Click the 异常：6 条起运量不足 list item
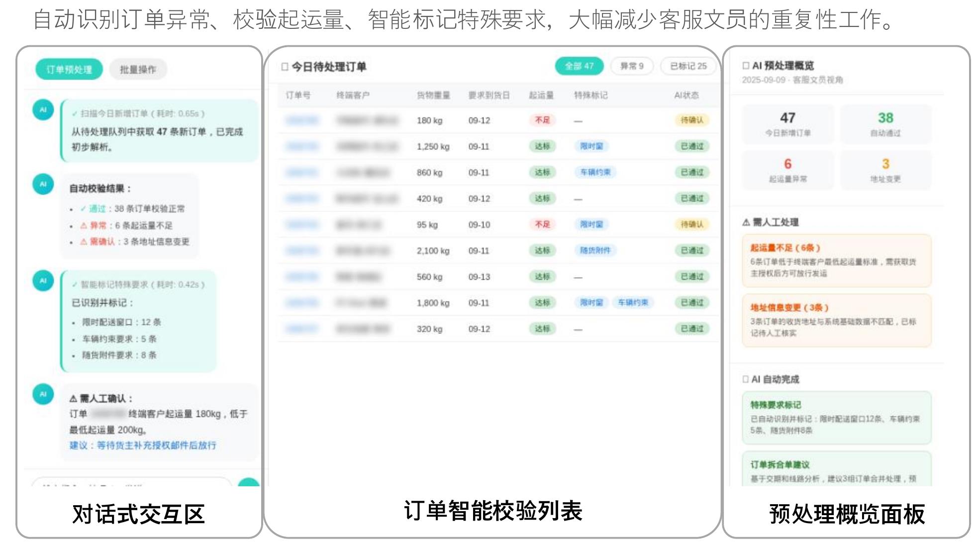 pos(126,225)
